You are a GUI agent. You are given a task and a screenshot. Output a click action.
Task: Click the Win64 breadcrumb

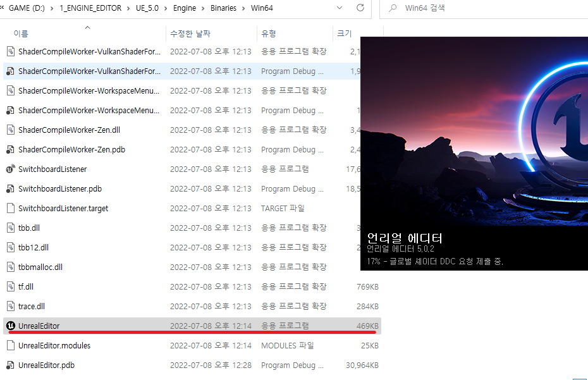coord(262,8)
